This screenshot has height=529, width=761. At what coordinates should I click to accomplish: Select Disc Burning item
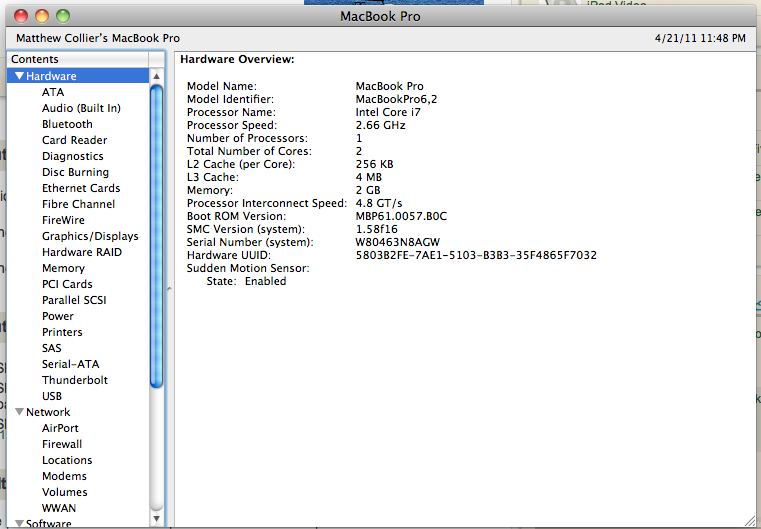coord(75,172)
